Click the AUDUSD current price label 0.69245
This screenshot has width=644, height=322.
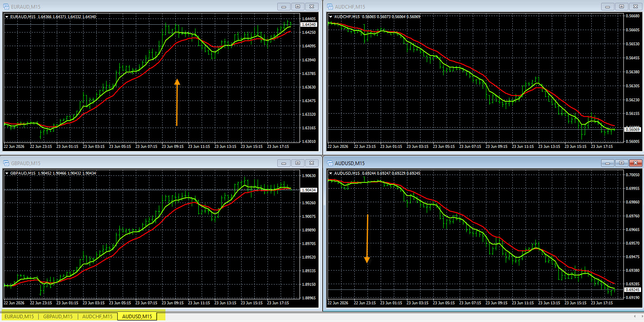(x=632, y=290)
